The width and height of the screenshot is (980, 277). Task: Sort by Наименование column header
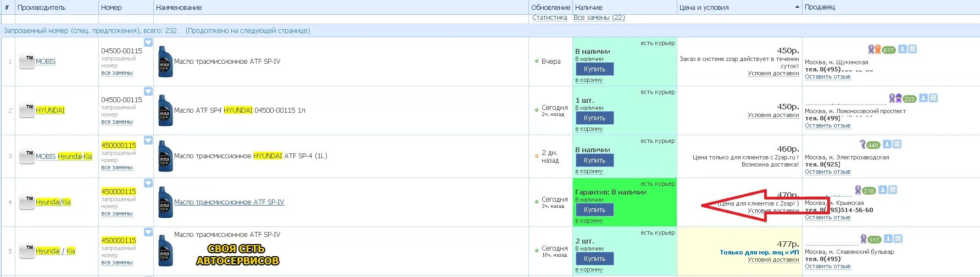(x=179, y=8)
